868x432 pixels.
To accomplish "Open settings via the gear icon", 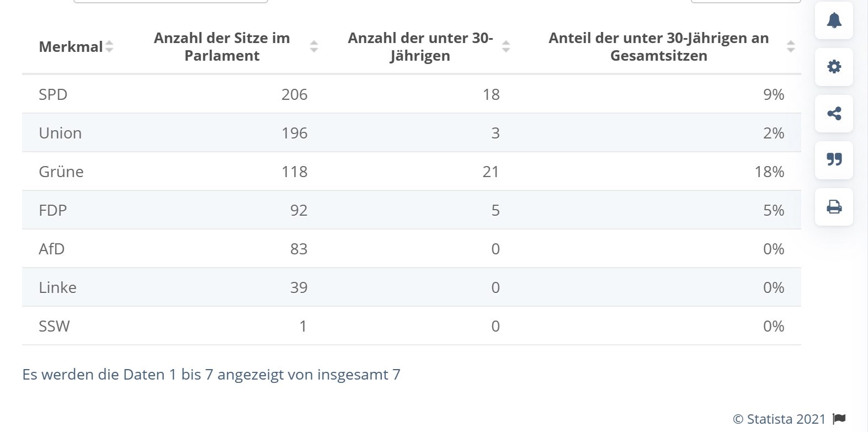I will coord(834,67).
